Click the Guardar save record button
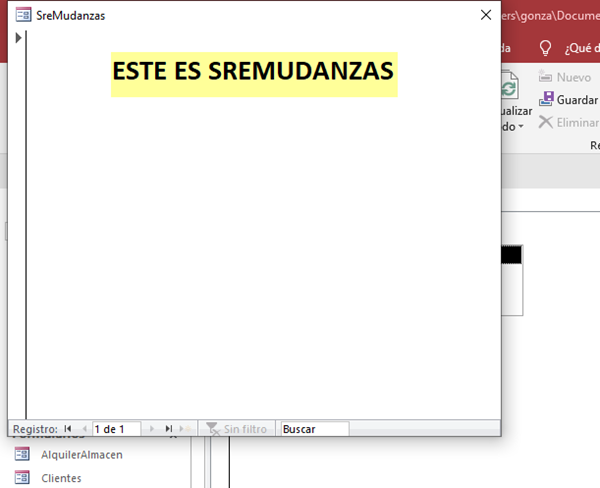Screen dimensions: 600x488 coord(568,100)
